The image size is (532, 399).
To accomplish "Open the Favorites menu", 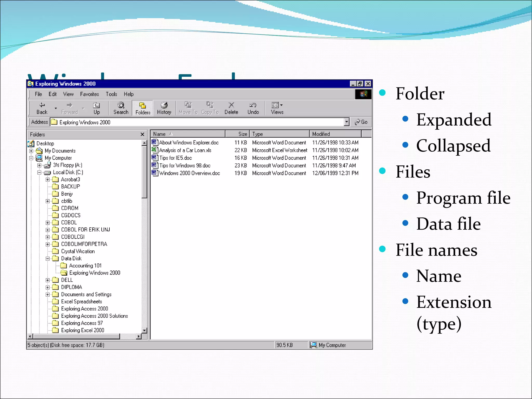I will pyautogui.click(x=89, y=94).
